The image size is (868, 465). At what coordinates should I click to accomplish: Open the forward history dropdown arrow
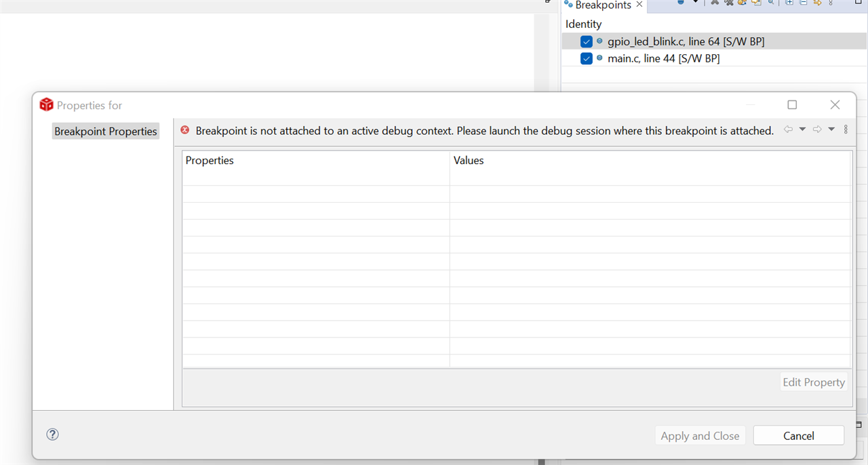831,129
